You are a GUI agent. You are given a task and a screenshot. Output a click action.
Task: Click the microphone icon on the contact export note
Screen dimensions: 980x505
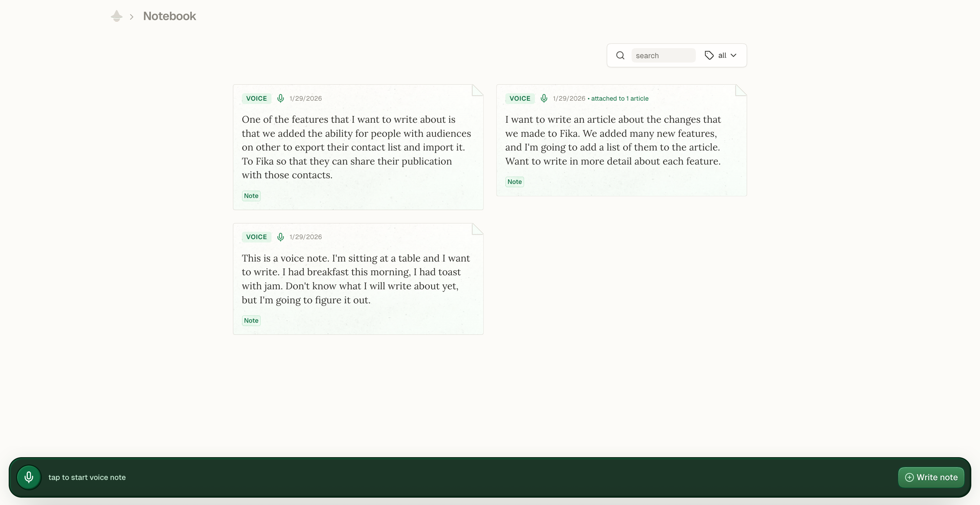point(280,98)
